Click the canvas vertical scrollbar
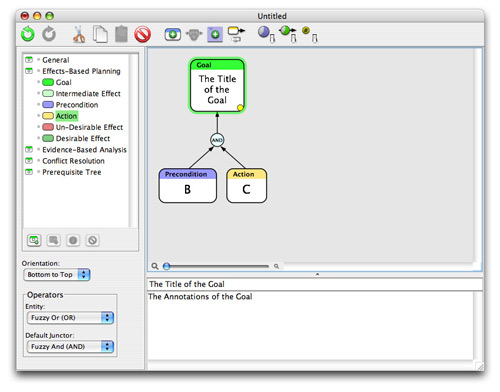The image size is (500, 392). coord(477,155)
